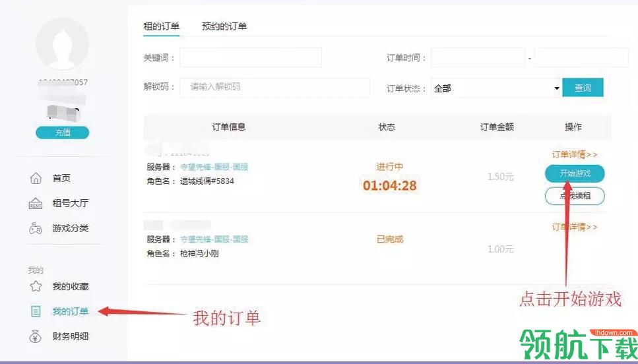
Task: Click role name 遗城线偶#5834
Action: pyautogui.click(x=207, y=181)
